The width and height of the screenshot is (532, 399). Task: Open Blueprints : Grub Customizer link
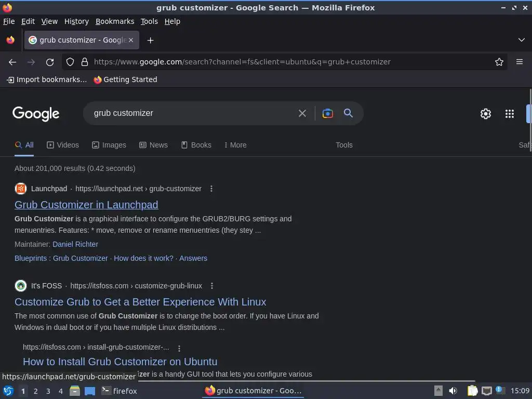point(61,259)
